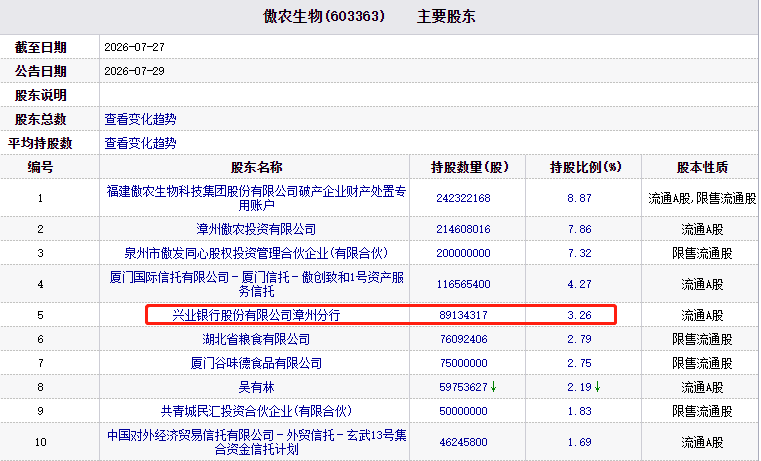This screenshot has height=461, width=761.
Task: Click the 股东名称 column header
Action: [x=256, y=167]
